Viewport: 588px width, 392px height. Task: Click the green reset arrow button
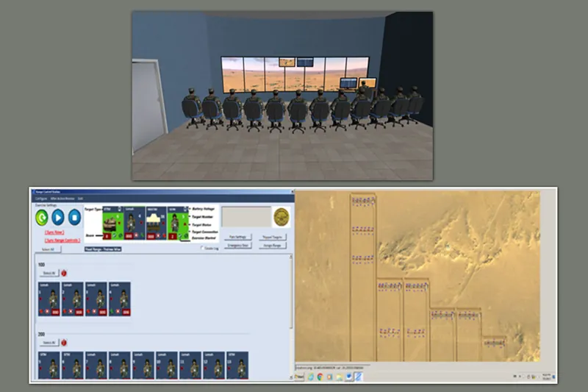point(42,218)
